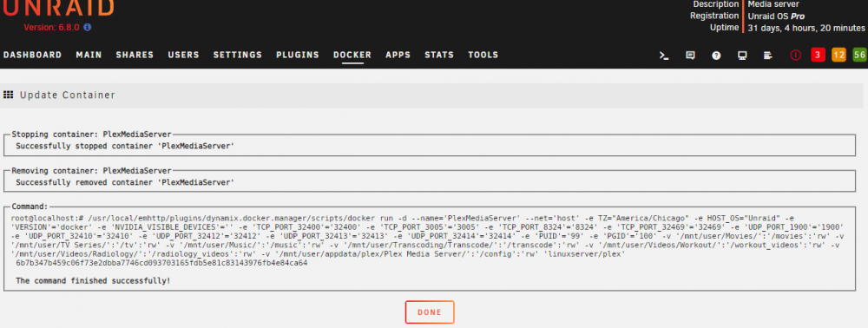Open the Users section
868x328 pixels.
[183, 55]
